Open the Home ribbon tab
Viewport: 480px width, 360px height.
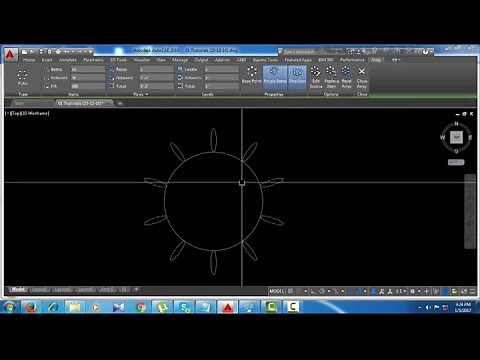tap(29, 60)
